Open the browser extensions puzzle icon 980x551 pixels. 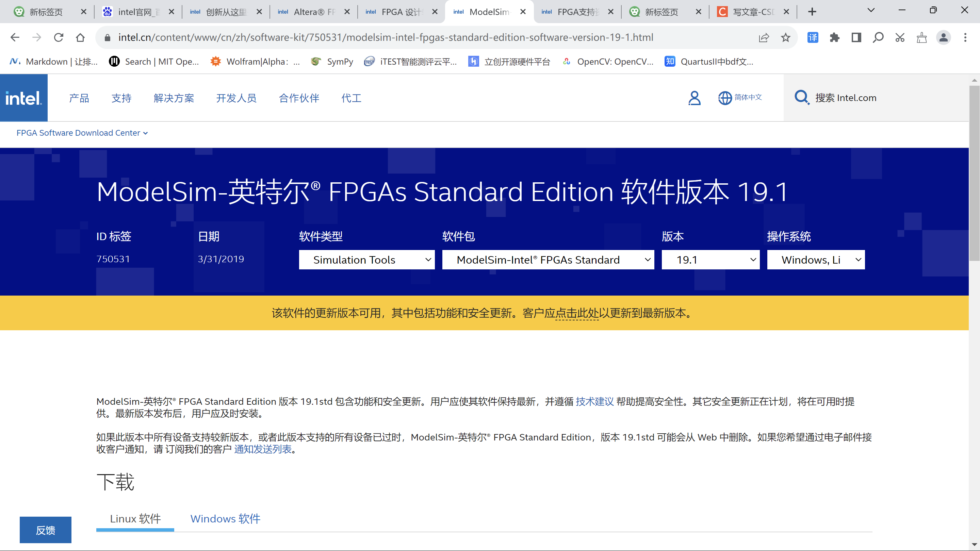click(x=835, y=37)
